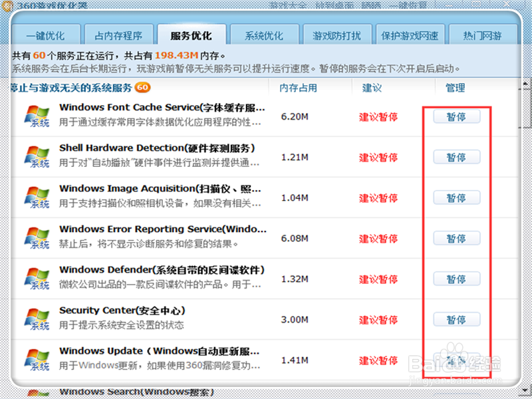Click the 建议 column header

click(x=372, y=88)
